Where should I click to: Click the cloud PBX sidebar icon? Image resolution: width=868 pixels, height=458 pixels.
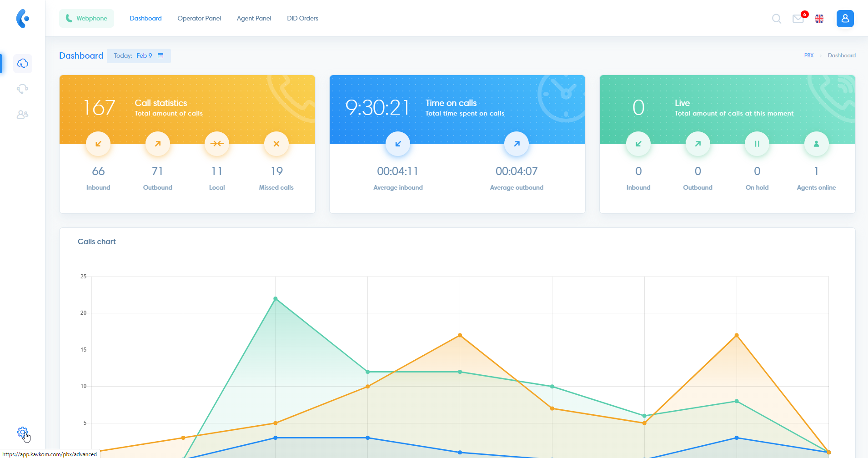tap(22, 64)
